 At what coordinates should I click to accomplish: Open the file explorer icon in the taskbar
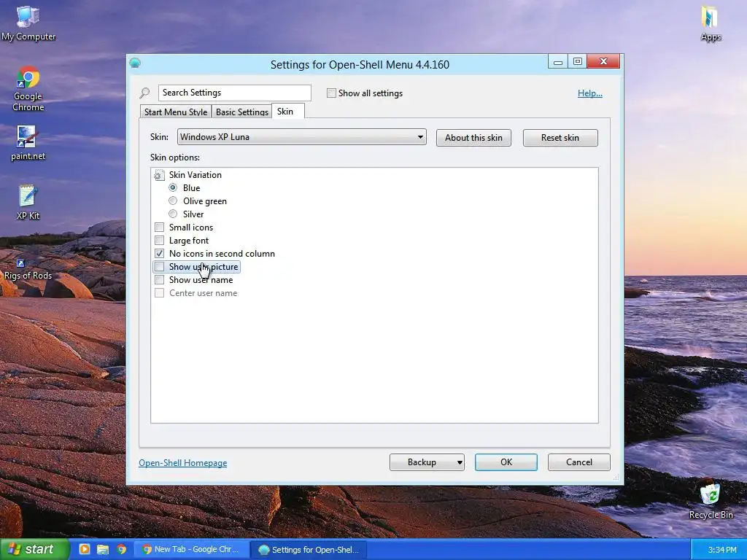click(x=102, y=549)
